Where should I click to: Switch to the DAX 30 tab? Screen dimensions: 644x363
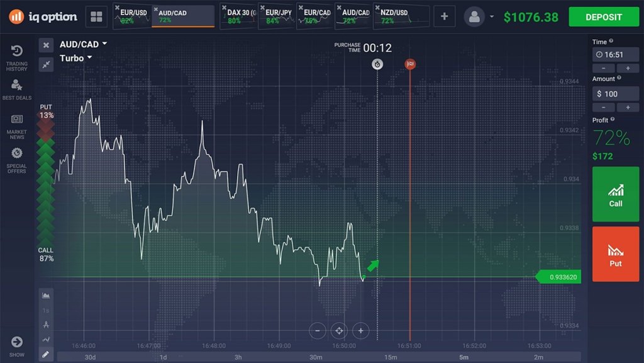238,16
